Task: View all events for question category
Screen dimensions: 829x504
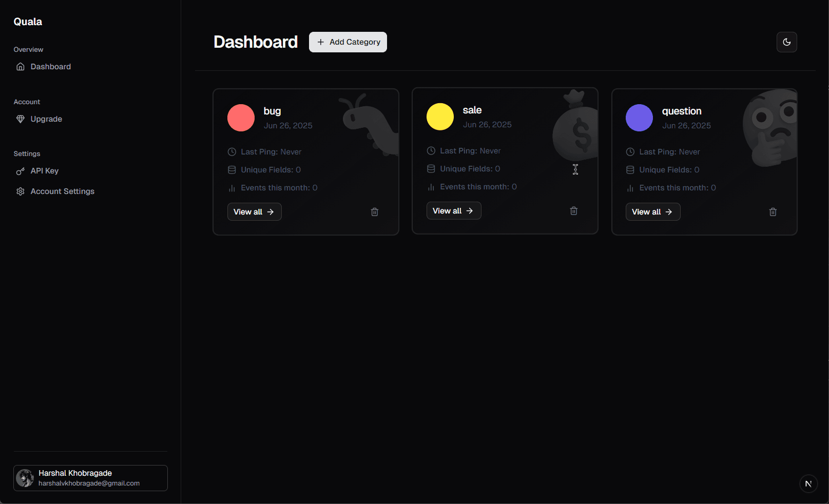Action: [x=653, y=212]
